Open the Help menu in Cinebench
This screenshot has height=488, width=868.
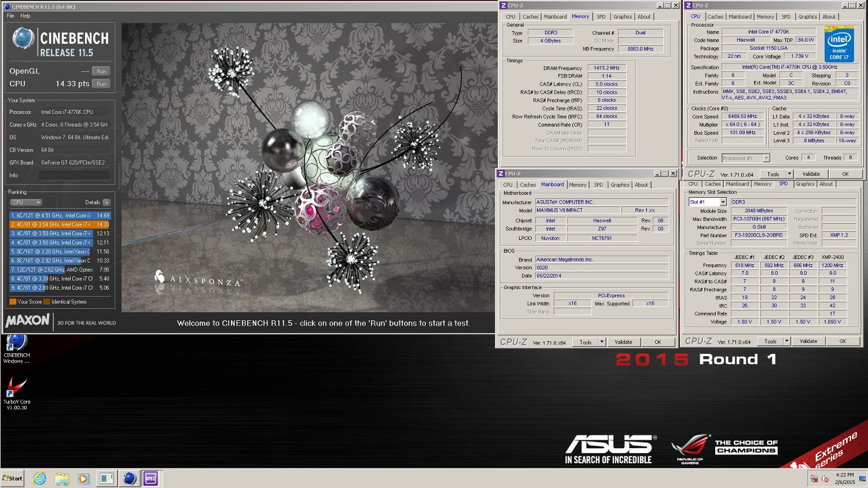point(25,16)
